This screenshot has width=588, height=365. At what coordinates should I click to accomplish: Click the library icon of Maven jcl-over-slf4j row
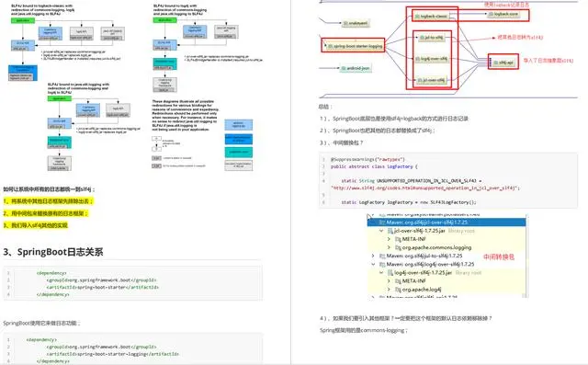pyautogui.click(x=382, y=222)
